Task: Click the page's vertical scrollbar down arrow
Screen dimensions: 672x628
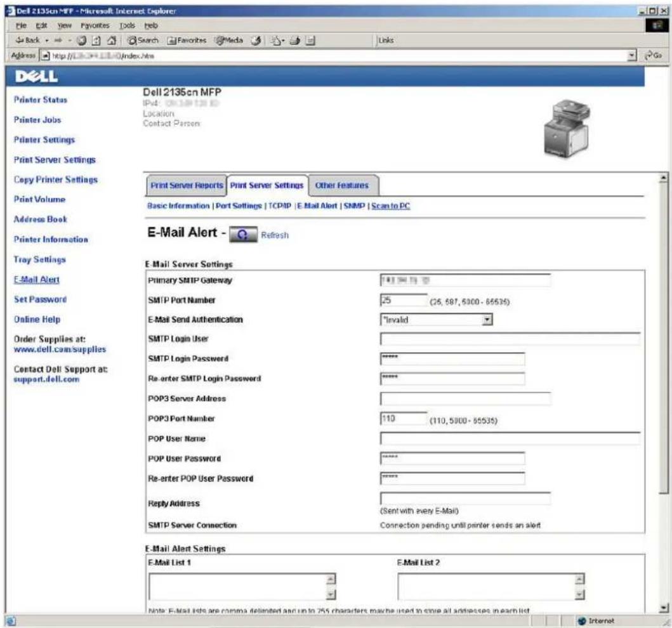Action: (x=663, y=608)
